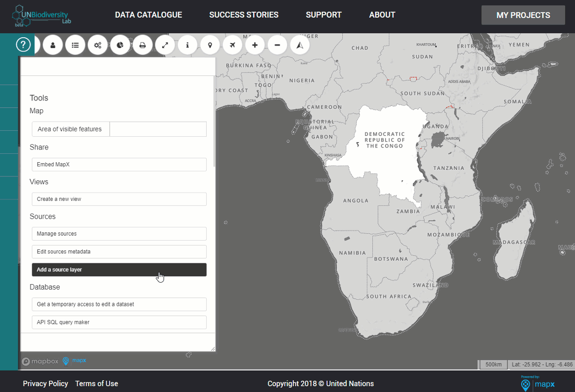Reset north with the compass arrow icon
Viewport: 575px width, 392px height.
[x=300, y=45]
